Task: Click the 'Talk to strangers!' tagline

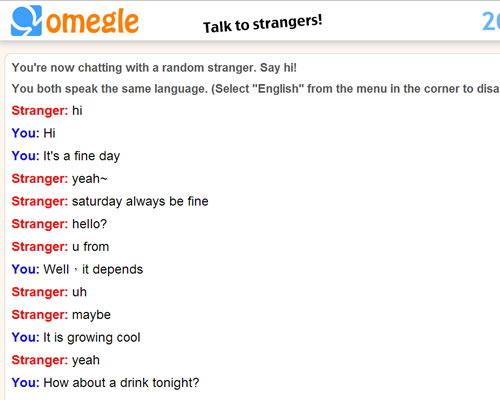Action: 263,24
